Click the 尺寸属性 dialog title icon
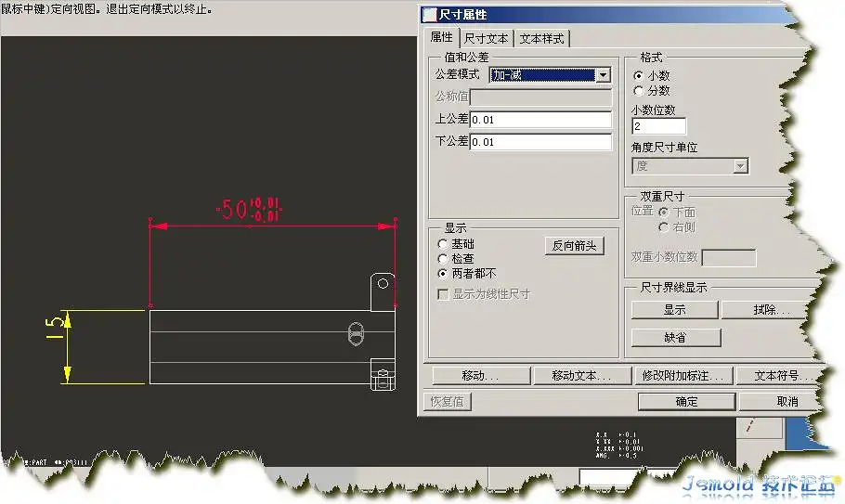The width and height of the screenshot is (845, 504). 430,15
